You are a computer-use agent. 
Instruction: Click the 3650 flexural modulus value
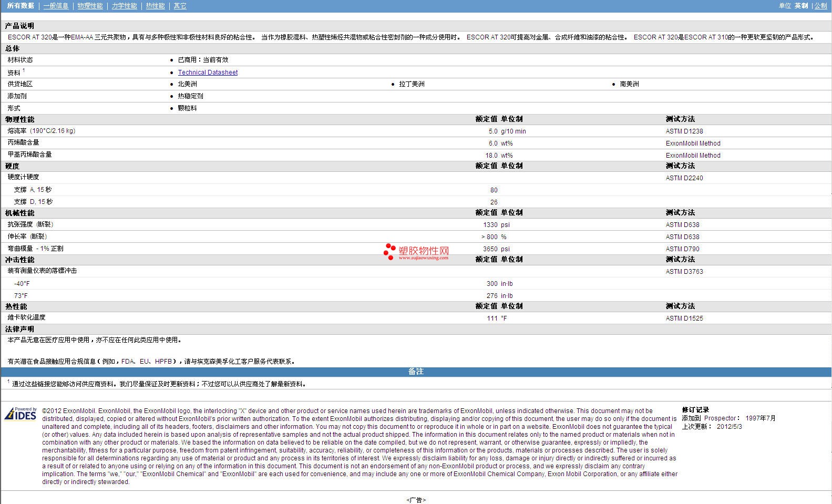tap(490, 249)
